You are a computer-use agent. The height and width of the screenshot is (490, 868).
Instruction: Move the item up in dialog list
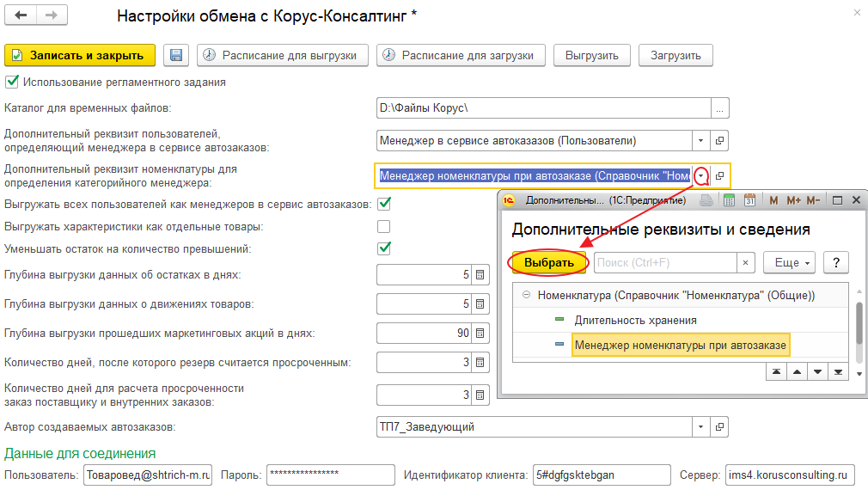[798, 372]
